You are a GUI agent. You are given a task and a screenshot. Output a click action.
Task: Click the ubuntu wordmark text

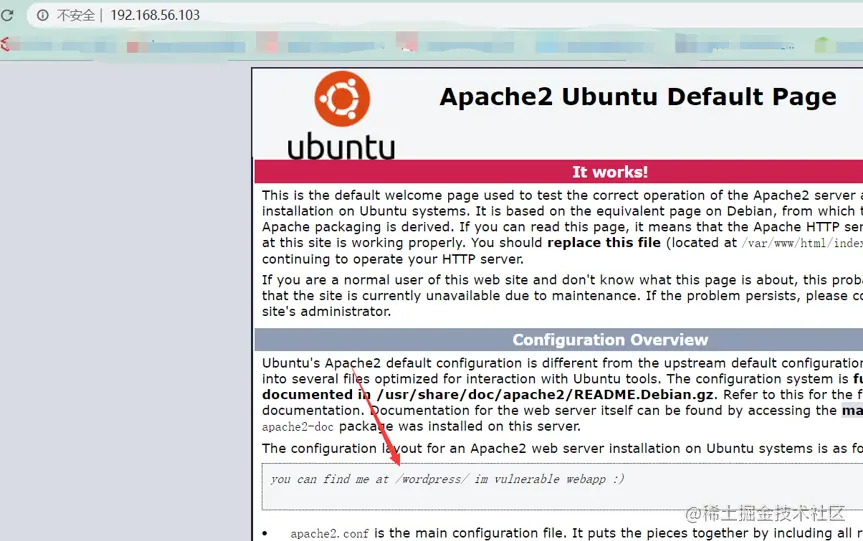click(341, 147)
